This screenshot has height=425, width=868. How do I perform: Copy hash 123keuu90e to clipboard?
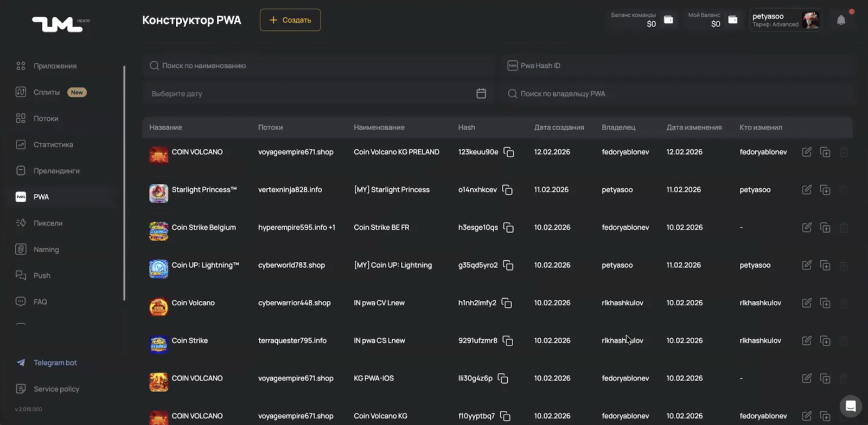(508, 152)
